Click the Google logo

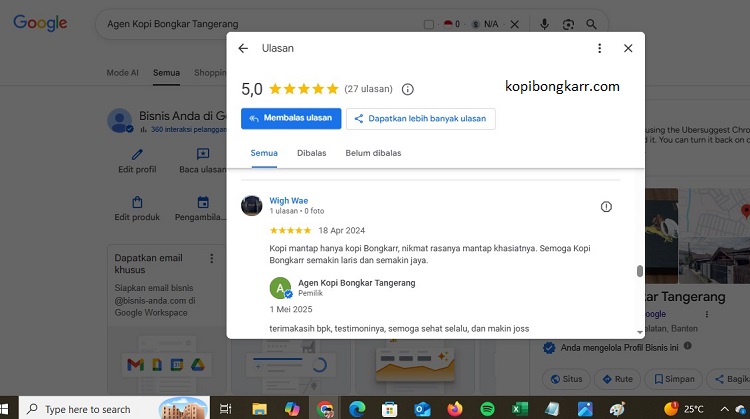click(40, 23)
